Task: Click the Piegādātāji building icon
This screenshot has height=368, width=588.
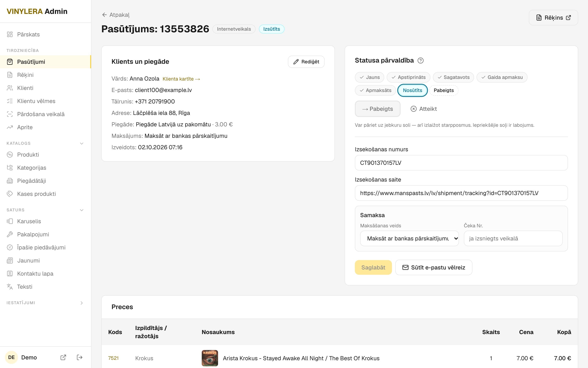Action: (10, 181)
